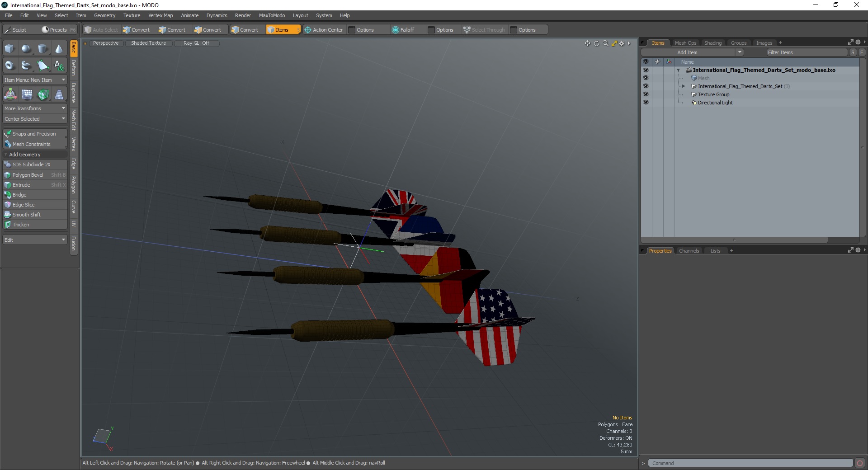Click Mesh Constraints button
The height and width of the screenshot is (470, 868).
(x=35, y=144)
